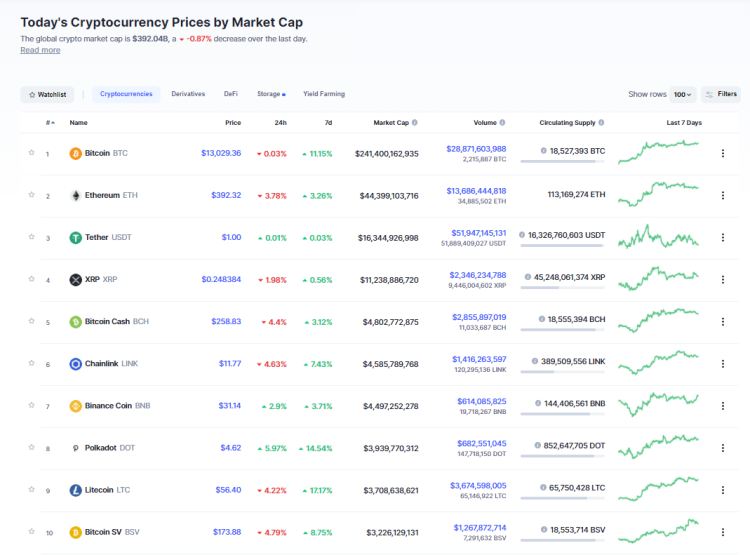Viewport: 750px width, 555px height.
Task: Click the Bitcoin coin logo icon
Action: pos(76,154)
